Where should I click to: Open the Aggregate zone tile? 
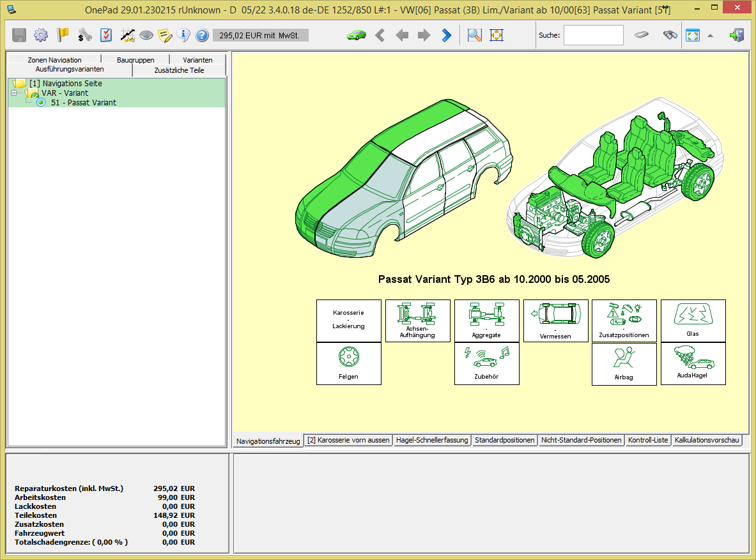(486, 321)
